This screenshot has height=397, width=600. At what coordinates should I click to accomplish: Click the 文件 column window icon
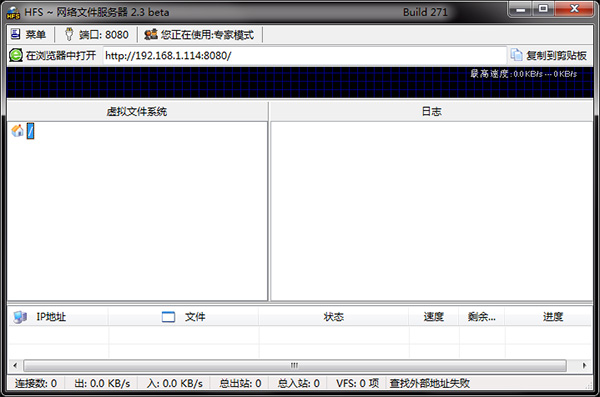168,317
